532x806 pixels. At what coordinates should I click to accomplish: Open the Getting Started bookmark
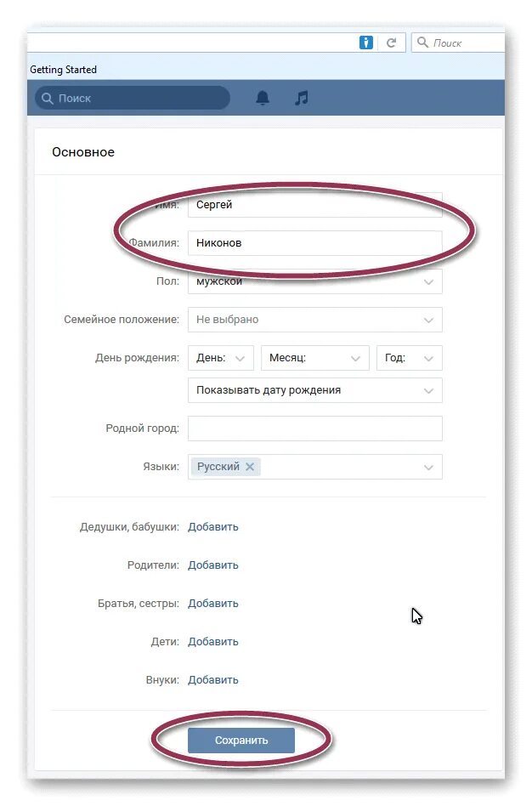coord(64,70)
